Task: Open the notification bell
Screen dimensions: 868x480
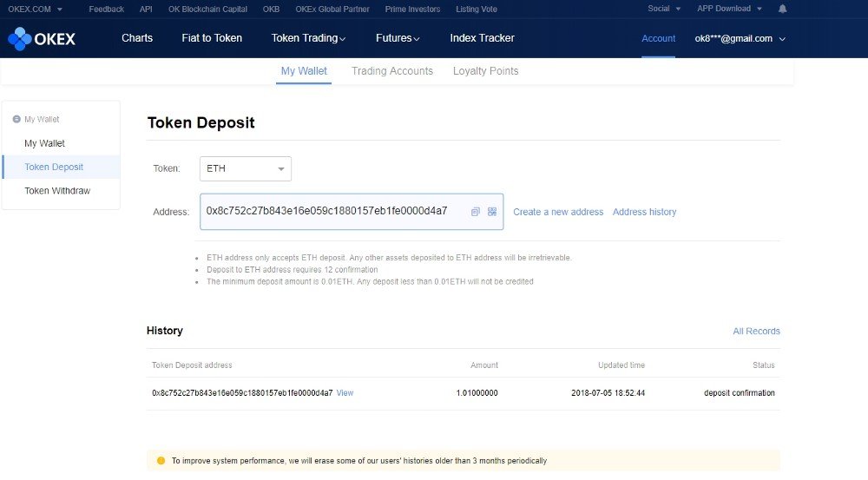Action: point(782,9)
